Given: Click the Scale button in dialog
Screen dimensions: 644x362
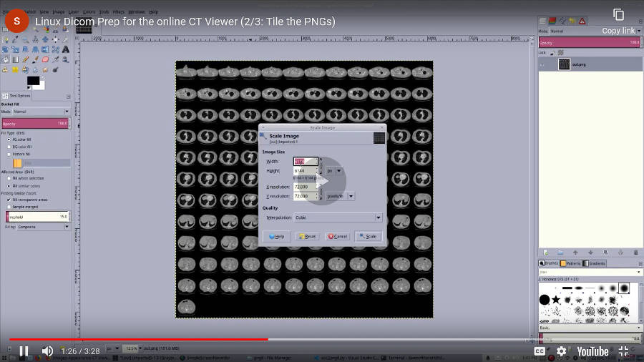Looking at the screenshot, I should point(368,236).
